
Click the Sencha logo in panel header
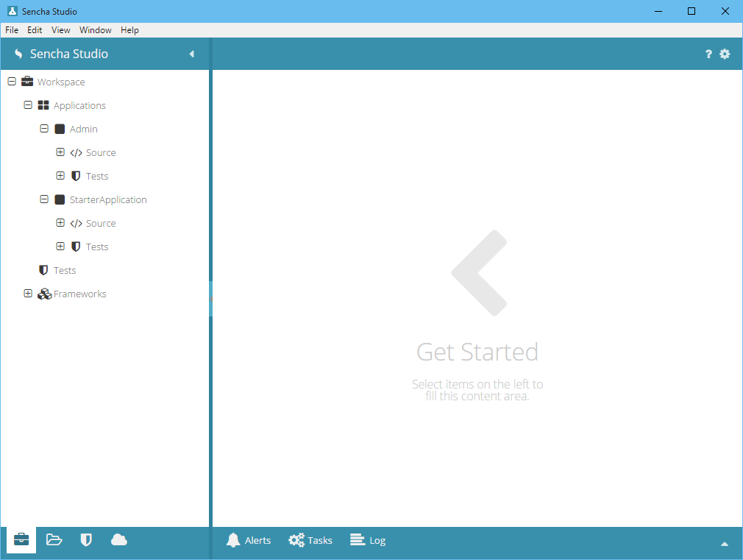pyautogui.click(x=18, y=54)
